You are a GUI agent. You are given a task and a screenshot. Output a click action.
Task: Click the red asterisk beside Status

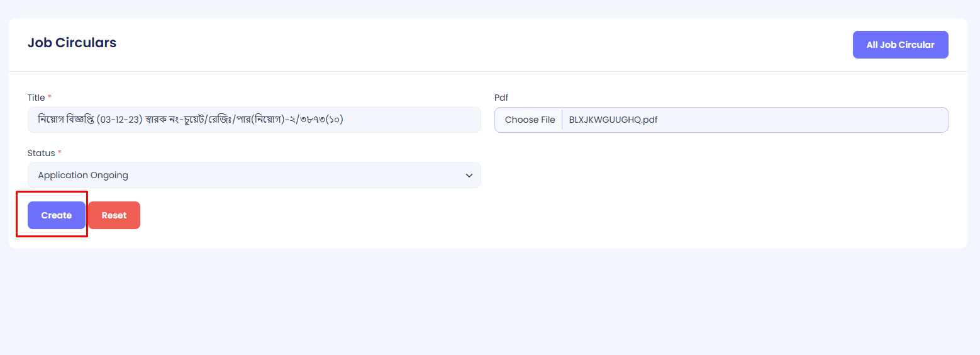click(60, 153)
